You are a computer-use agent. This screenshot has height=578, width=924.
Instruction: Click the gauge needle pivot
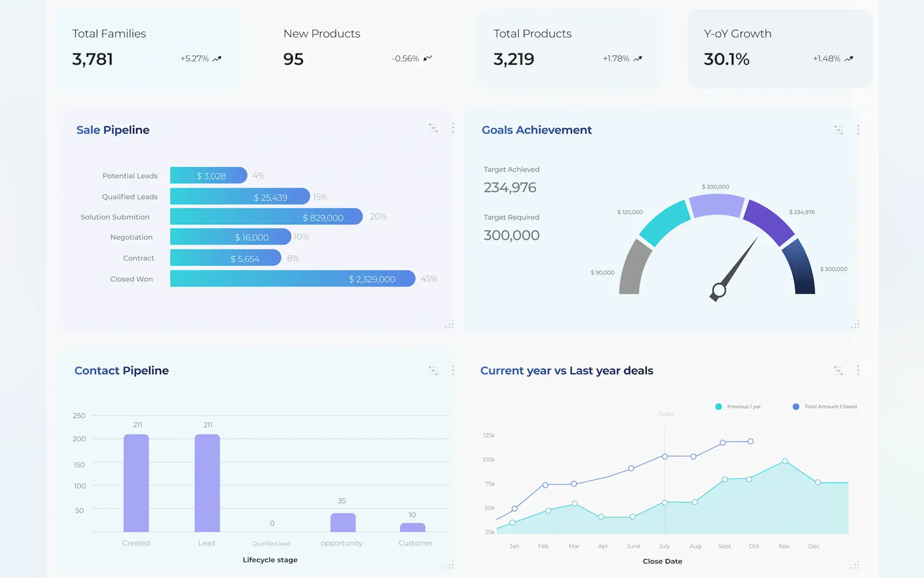[719, 290]
